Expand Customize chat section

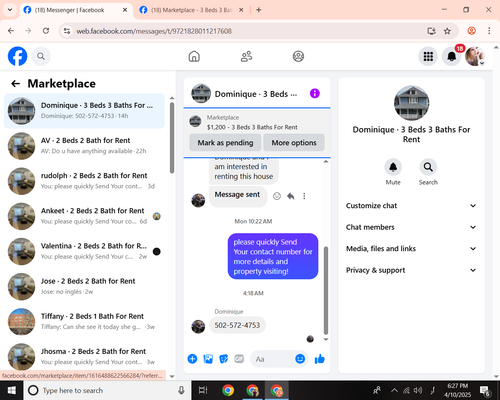[x=411, y=206]
